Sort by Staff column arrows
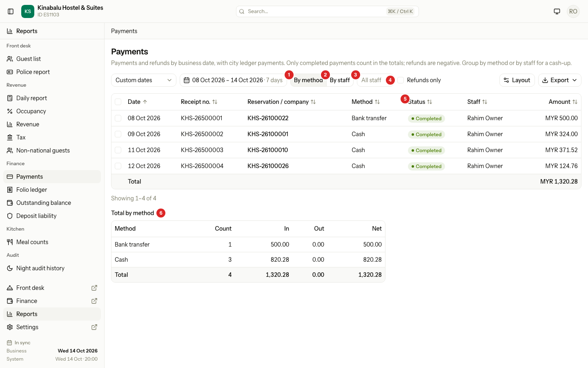This screenshot has width=588, height=368. pos(485,102)
